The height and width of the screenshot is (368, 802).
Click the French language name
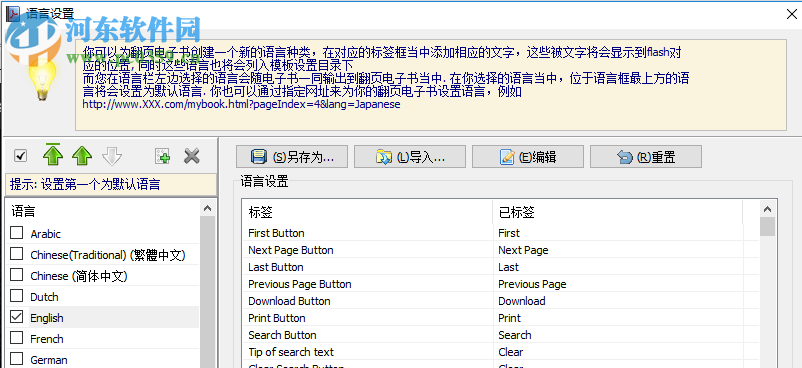[x=47, y=339]
